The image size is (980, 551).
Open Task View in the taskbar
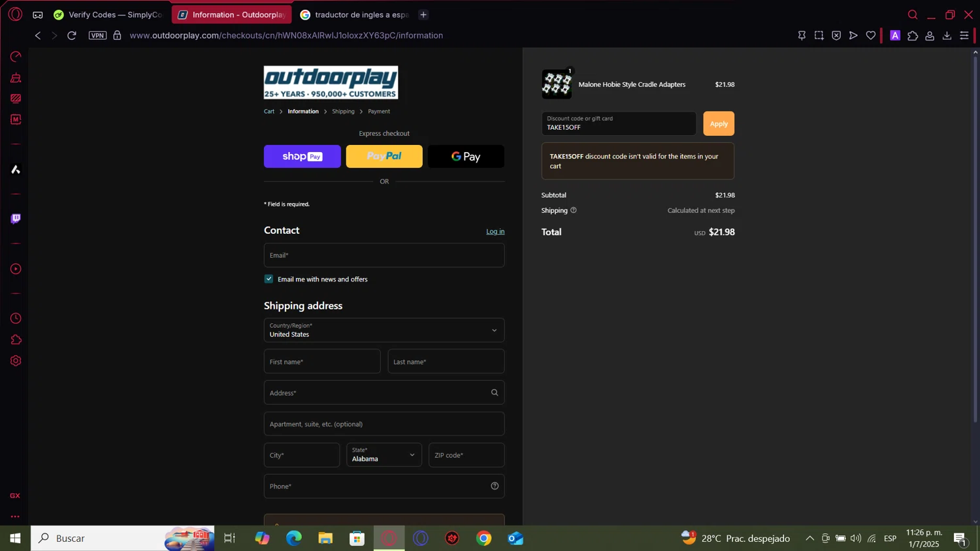pos(230,539)
